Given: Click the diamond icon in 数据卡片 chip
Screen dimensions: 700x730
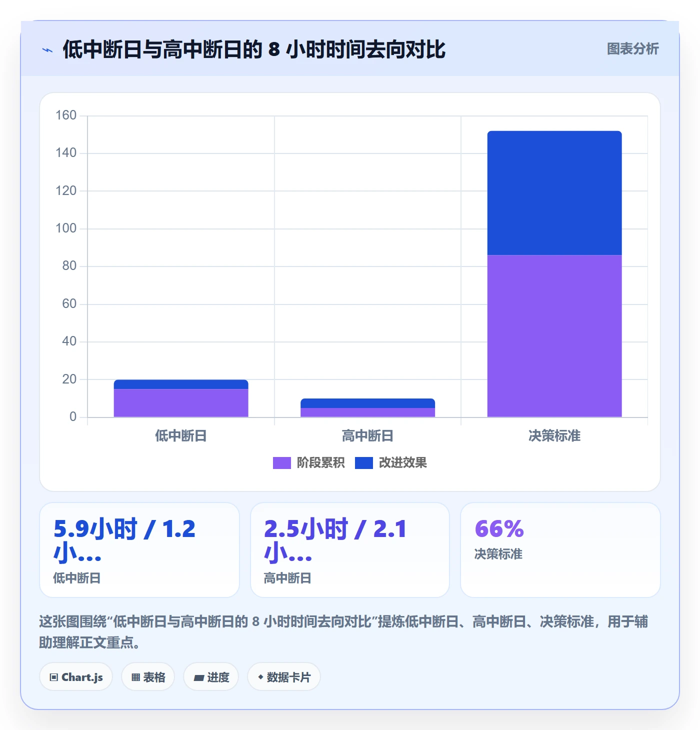Looking at the screenshot, I should coord(260,677).
